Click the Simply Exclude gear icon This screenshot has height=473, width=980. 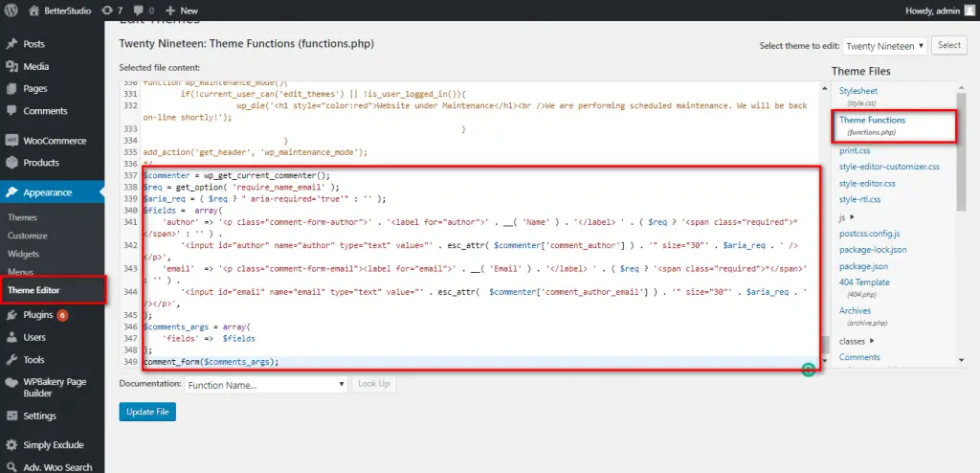(11, 445)
